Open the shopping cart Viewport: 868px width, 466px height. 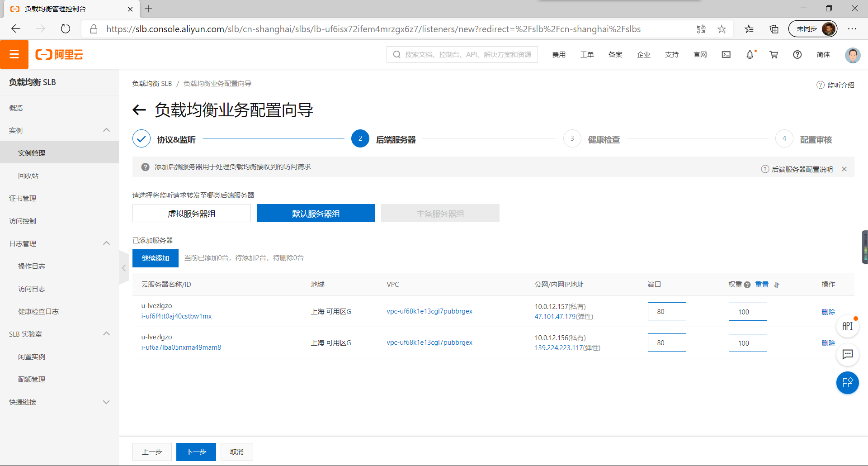point(774,54)
